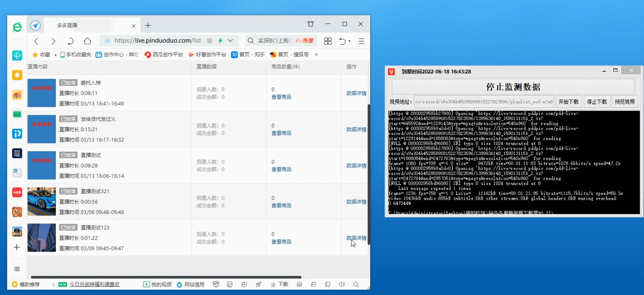The height and width of the screenshot is (295, 644).
Task: Expand the 收藏 dropdown arrow
Action: tap(55, 55)
